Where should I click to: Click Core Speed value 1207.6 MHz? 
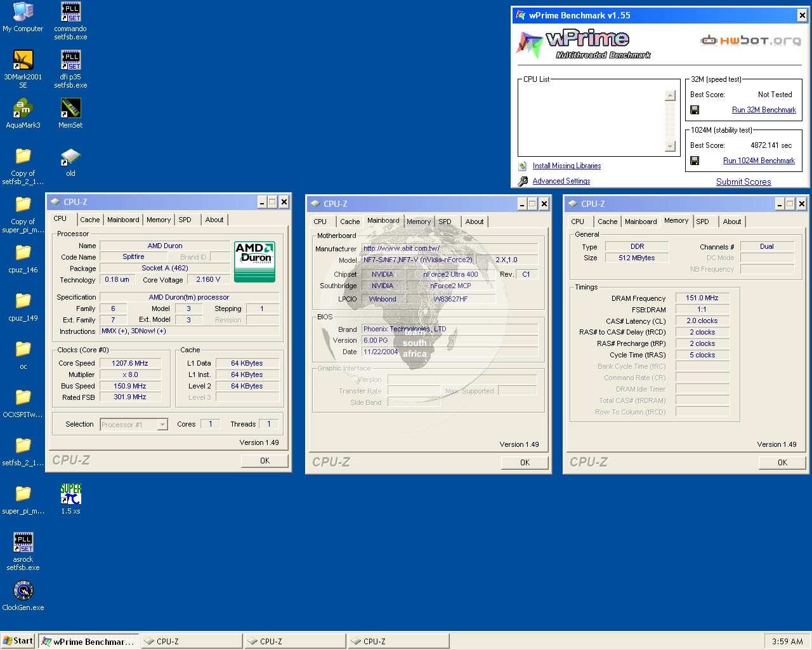130,363
